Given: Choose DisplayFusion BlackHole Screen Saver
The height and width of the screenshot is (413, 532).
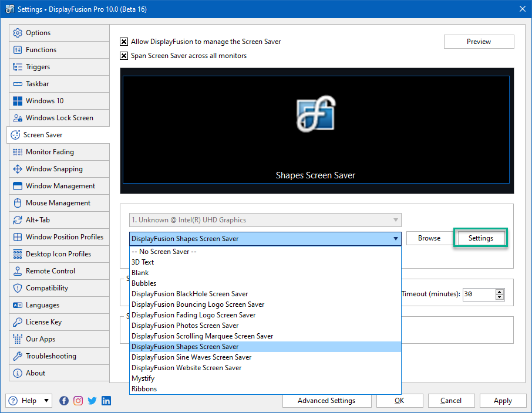Looking at the screenshot, I should tap(265, 294).
